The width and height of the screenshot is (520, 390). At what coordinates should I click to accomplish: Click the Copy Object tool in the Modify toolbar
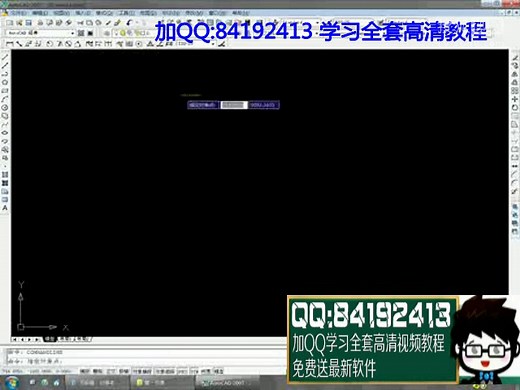pyautogui.click(x=515, y=66)
